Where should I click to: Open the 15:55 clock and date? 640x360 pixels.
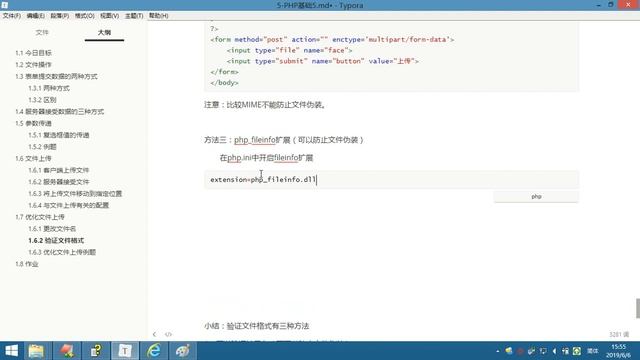pyautogui.click(x=619, y=351)
